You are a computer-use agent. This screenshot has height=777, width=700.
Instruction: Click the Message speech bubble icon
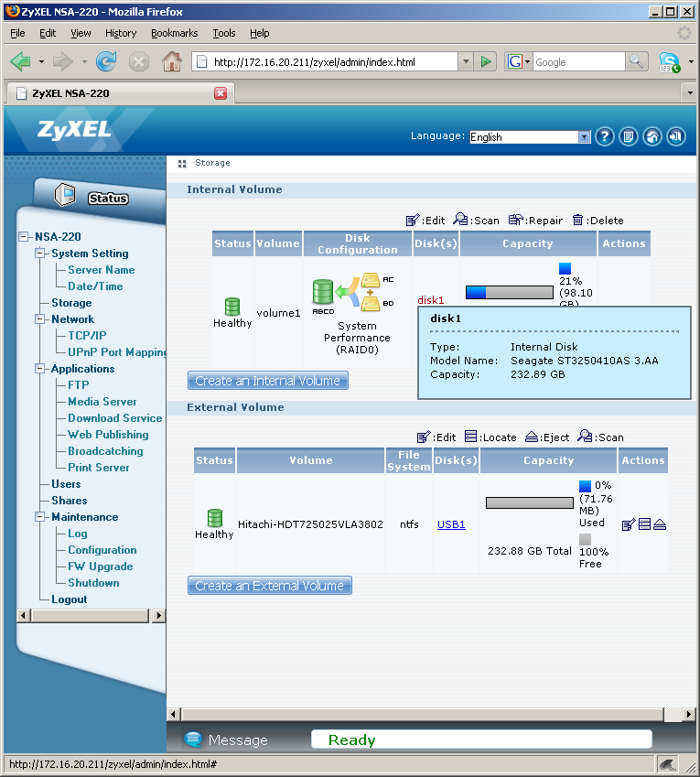tap(193, 739)
